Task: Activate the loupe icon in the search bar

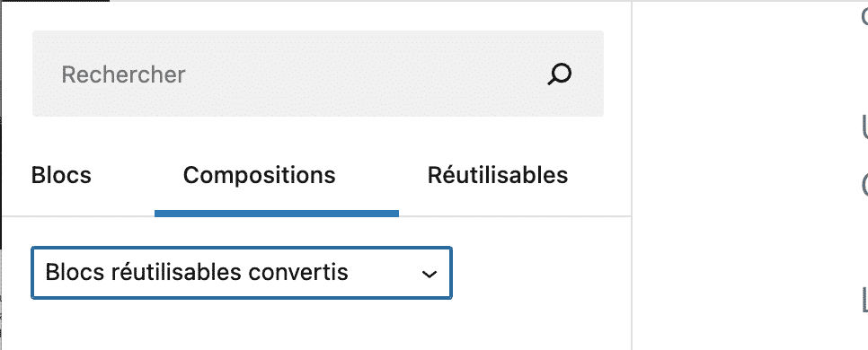Action: (559, 74)
